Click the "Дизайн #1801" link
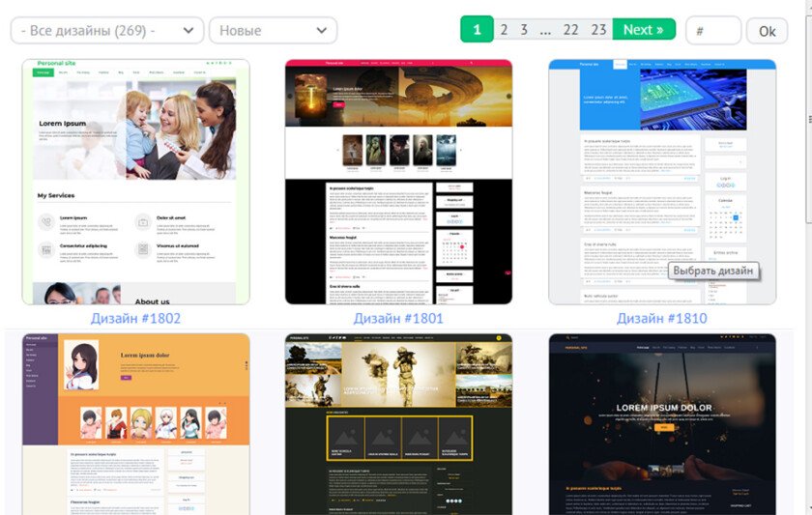This screenshot has width=812, height=515. click(x=398, y=318)
